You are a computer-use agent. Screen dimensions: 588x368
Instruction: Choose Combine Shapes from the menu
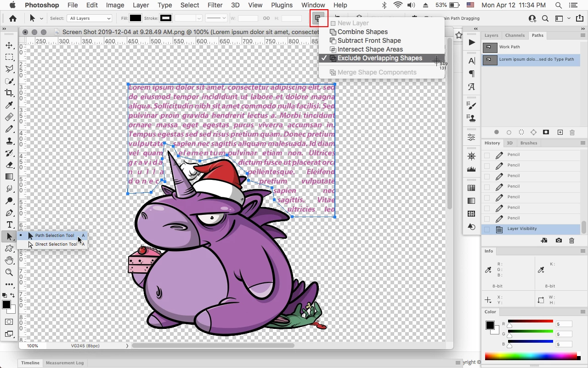click(x=362, y=32)
